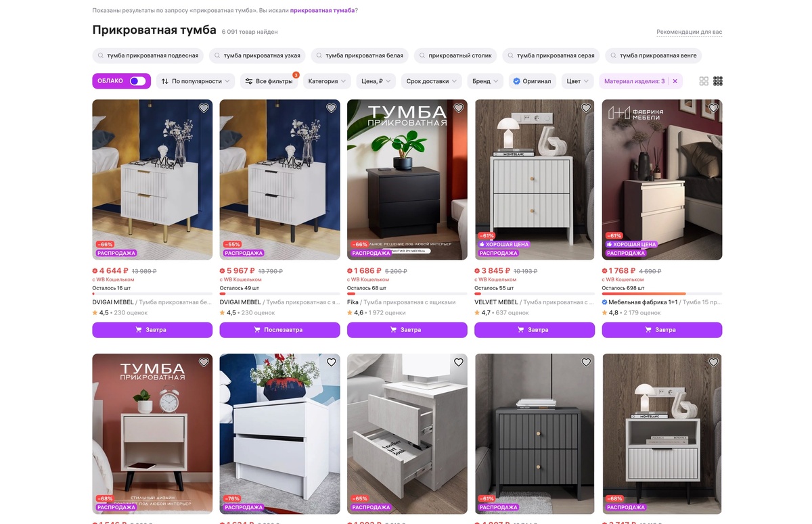Expand the Категория dropdown
The width and height of the screenshot is (812, 524).
click(328, 81)
